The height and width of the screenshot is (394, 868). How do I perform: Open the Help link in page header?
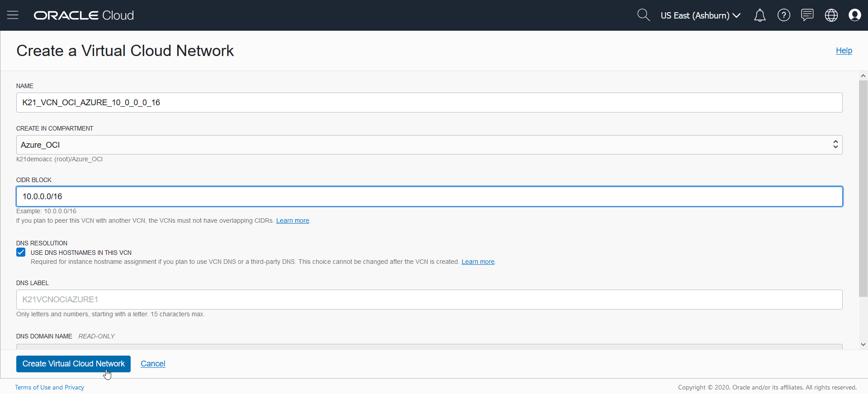[844, 51]
